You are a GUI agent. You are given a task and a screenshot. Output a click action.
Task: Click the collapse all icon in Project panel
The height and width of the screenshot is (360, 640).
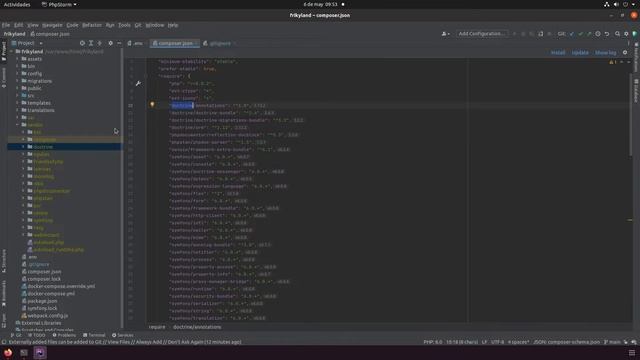100,43
